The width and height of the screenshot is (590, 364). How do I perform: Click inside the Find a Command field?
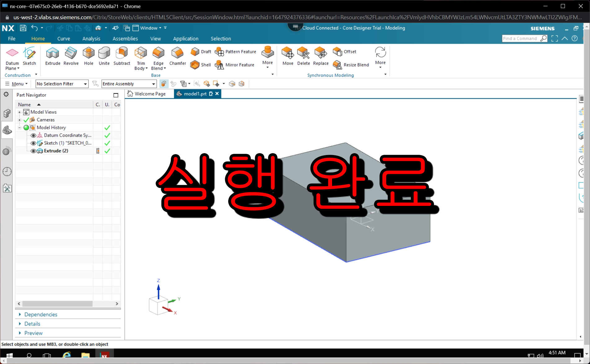click(522, 38)
